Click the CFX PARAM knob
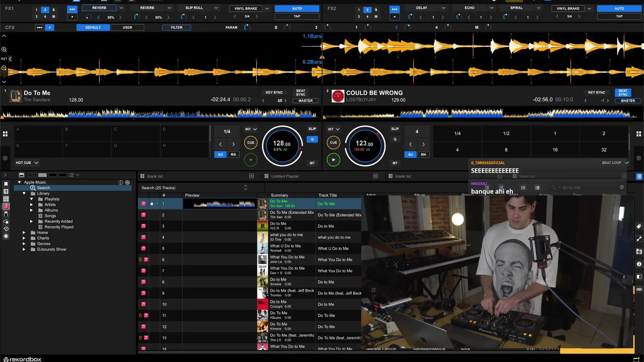Screen dimensions: 644x362 (247, 27)
